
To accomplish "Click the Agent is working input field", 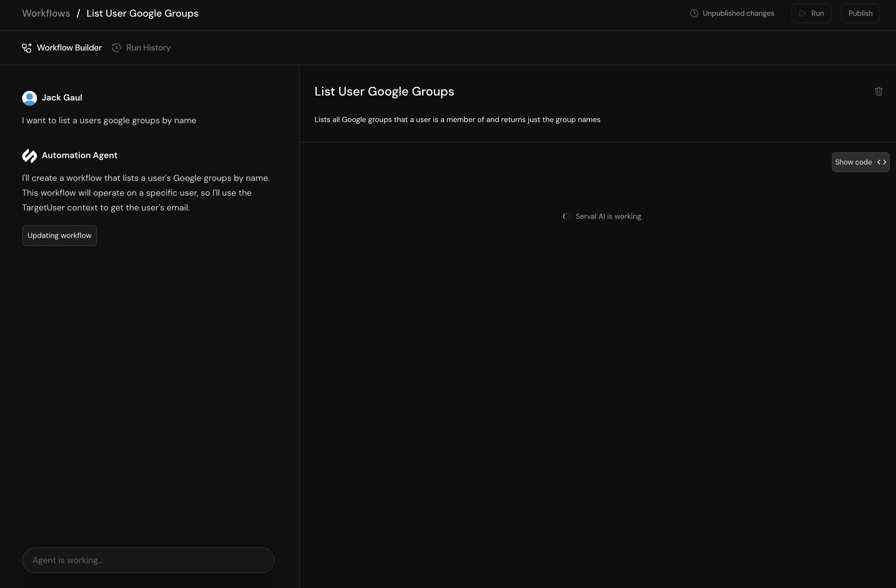I will (148, 560).
